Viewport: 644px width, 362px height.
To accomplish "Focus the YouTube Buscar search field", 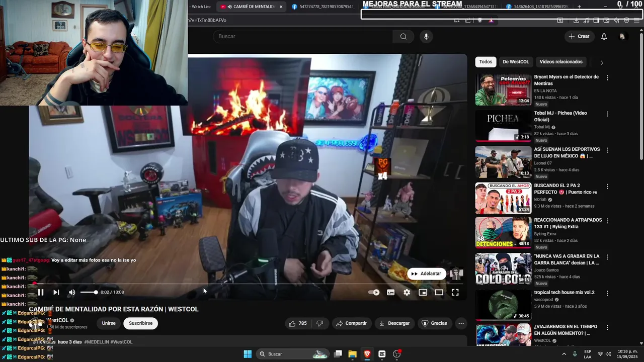I will [x=302, y=36].
